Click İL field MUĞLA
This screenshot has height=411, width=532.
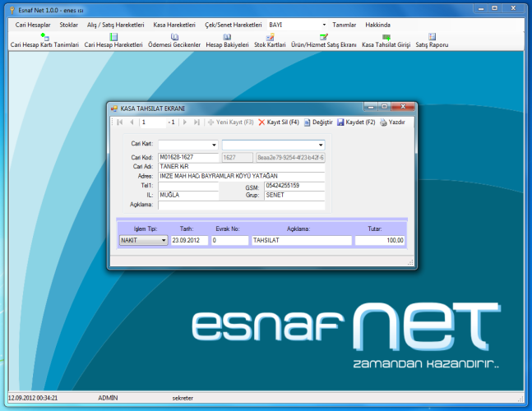(188, 195)
